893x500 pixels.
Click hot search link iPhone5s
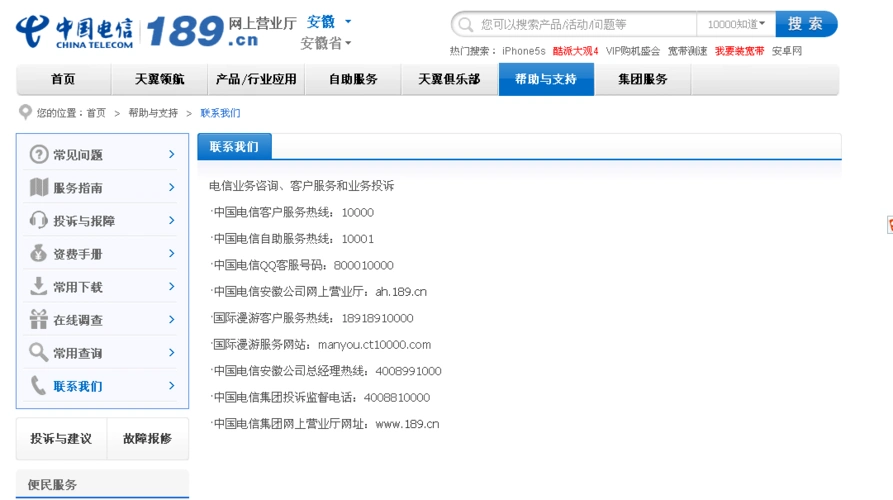(x=523, y=51)
